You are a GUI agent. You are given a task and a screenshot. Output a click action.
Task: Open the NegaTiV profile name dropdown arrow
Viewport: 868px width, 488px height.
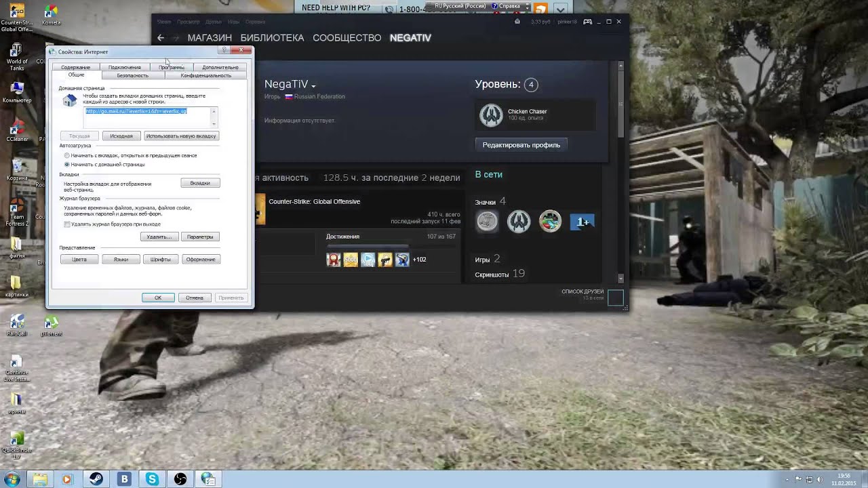pos(313,86)
